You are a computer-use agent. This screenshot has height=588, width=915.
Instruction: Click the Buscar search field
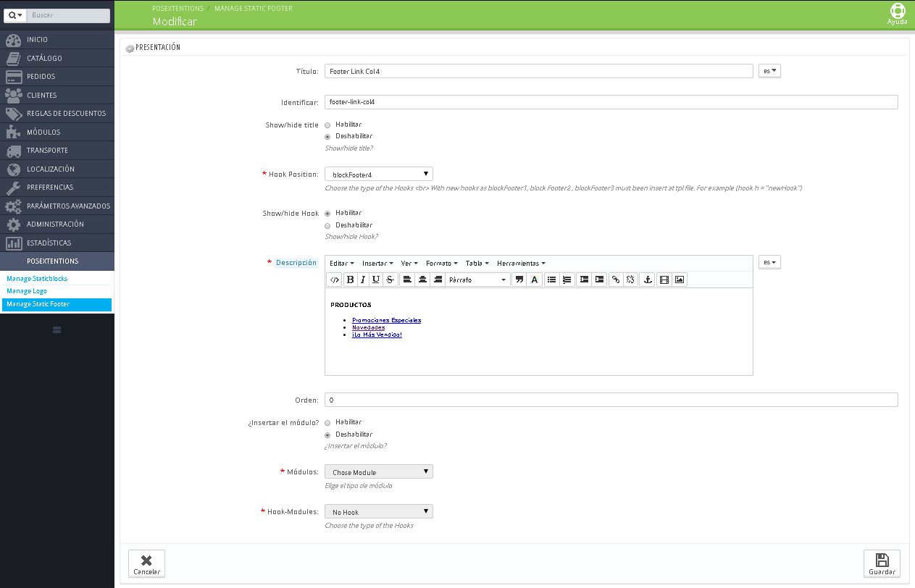(x=69, y=15)
